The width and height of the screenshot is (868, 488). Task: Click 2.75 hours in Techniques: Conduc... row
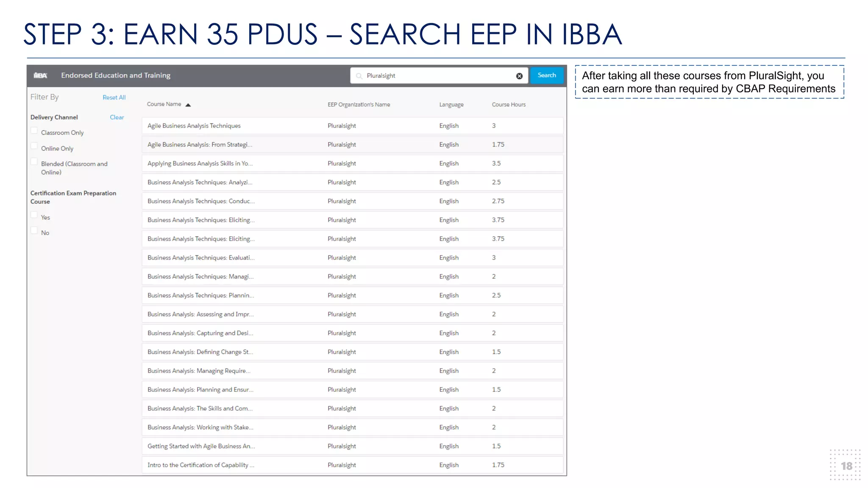pyautogui.click(x=498, y=201)
